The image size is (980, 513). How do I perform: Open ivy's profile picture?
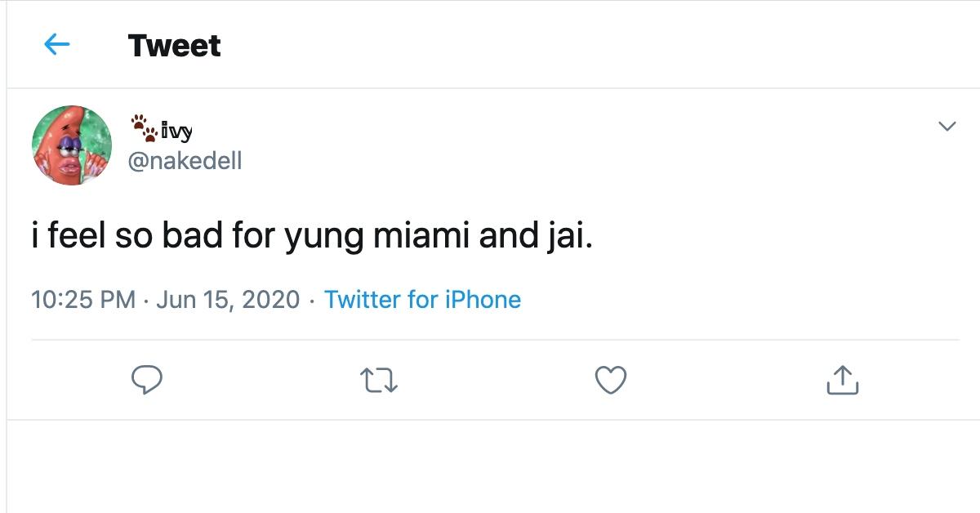[71, 141]
